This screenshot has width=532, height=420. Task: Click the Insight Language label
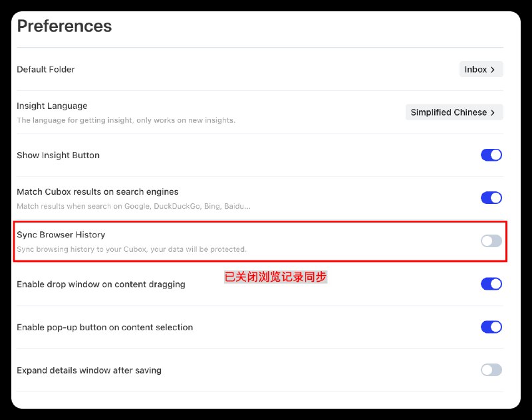point(52,106)
